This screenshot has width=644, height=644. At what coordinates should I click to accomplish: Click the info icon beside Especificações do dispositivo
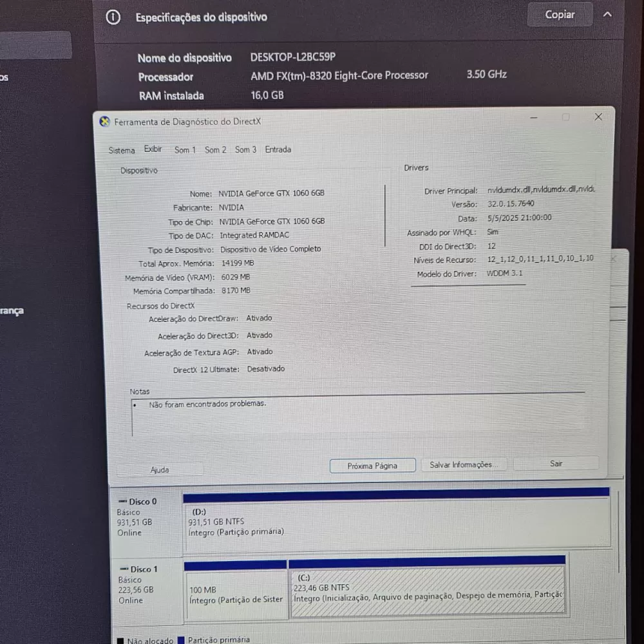coord(113,17)
